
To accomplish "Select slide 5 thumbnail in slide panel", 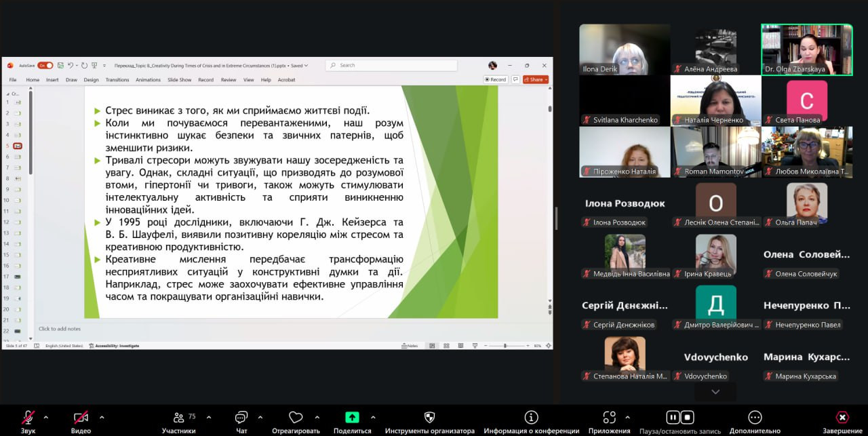I will coord(17,146).
